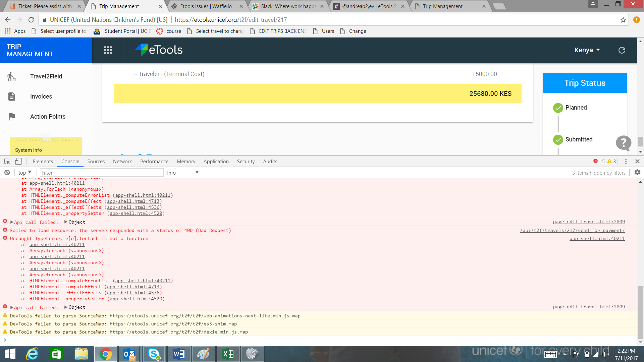Open the eTools app grid
This screenshot has width=644, height=362.
pyautogui.click(x=108, y=50)
